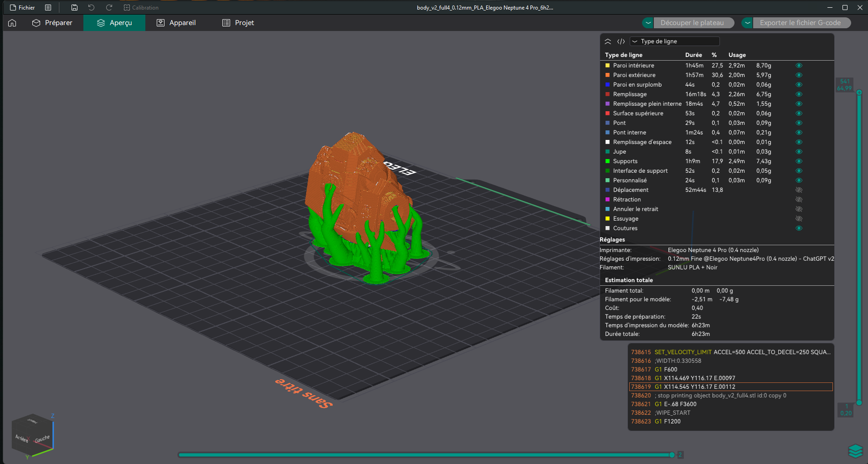Click the save icon in title bar
The width and height of the screenshot is (868, 464).
click(x=74, y=8)
